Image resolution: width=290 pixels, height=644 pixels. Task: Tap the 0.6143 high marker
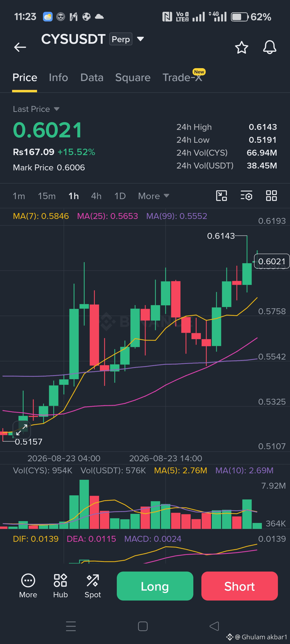pos(221,236)
